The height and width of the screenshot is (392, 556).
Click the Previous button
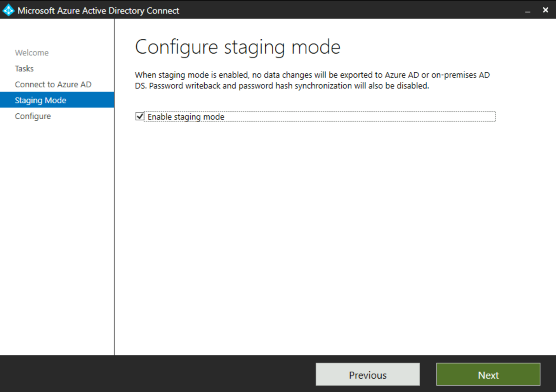[367, 375]
